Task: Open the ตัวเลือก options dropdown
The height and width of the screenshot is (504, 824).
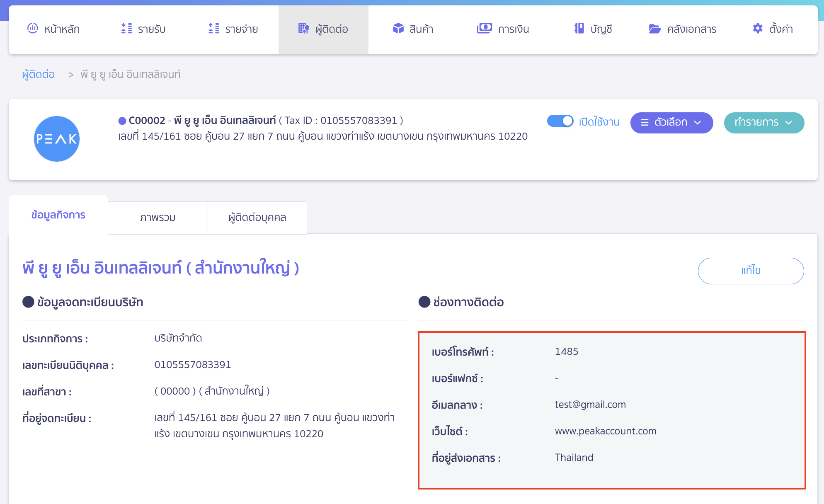Action: click(x=671, y=122)
